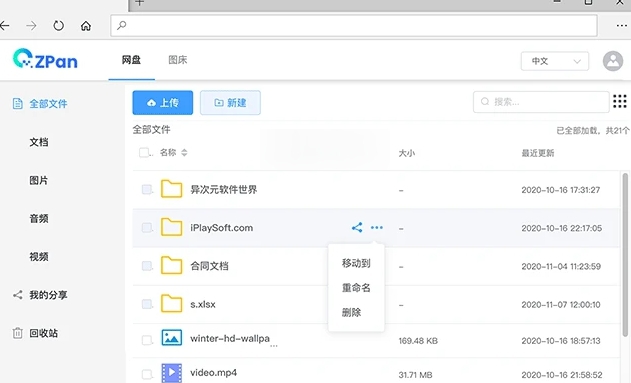Focus the 搜索 search field

point(541,102)
